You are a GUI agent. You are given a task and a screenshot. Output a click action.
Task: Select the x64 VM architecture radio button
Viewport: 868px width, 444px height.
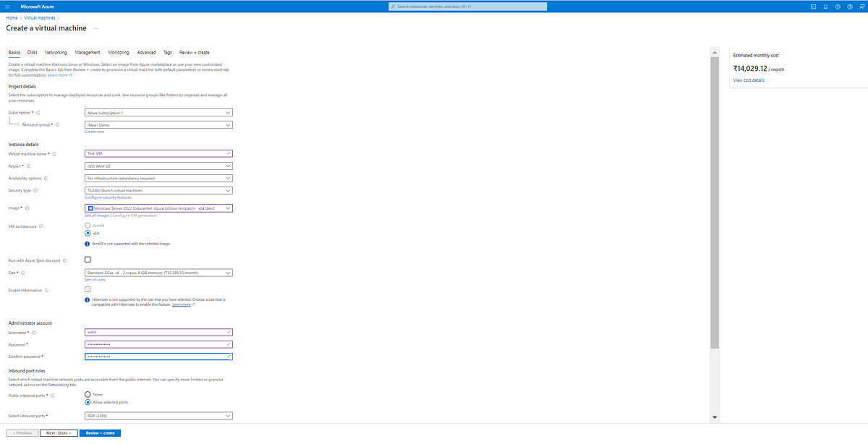point(88,234)
